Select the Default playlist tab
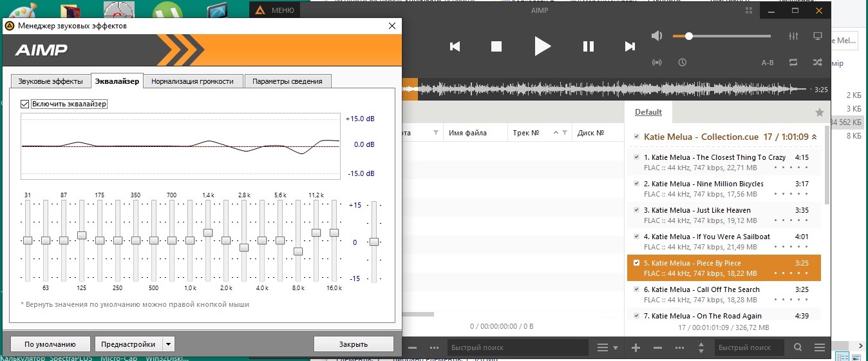The image size is (868, 361). [648, 112]
